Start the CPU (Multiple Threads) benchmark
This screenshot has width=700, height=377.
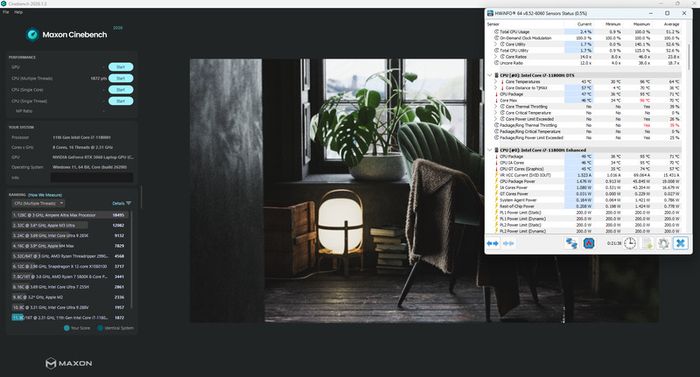coord(121,78)
